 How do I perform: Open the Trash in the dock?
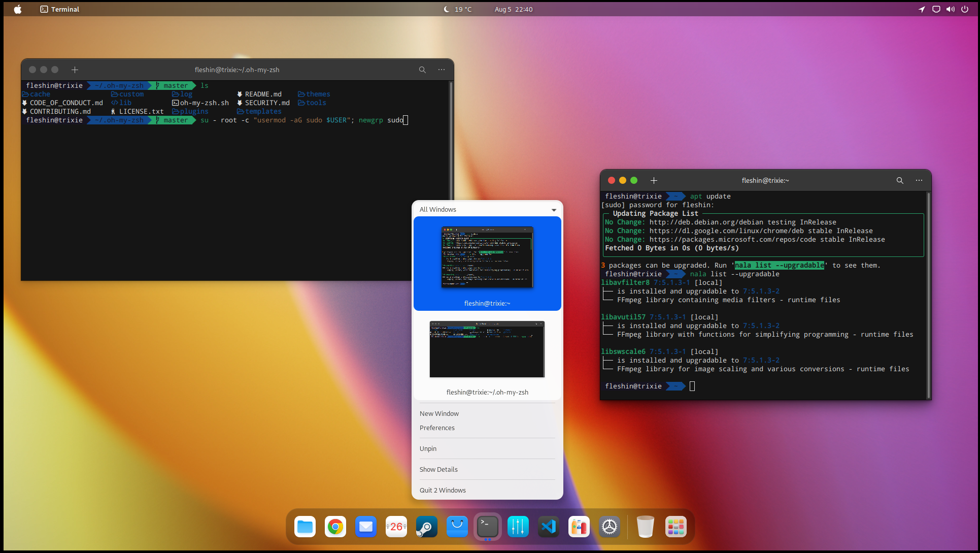click(x=645, y=527)
